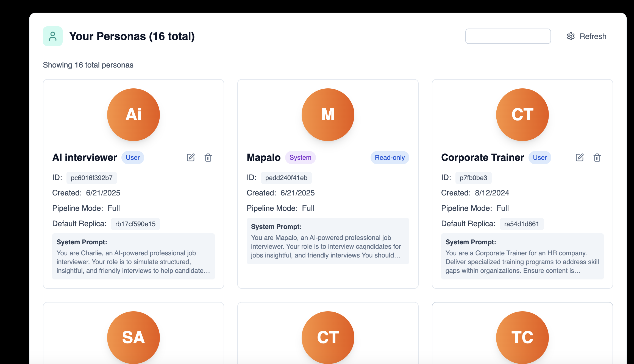Click the personas header user icon
The image size is (634, 364).
53,36
